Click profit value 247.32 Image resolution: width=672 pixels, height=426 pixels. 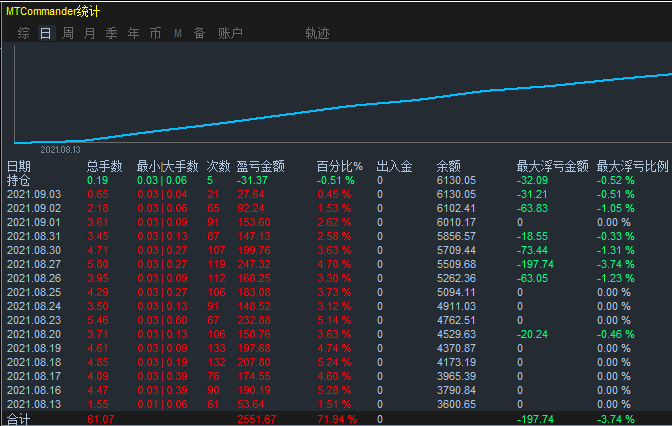254,264
